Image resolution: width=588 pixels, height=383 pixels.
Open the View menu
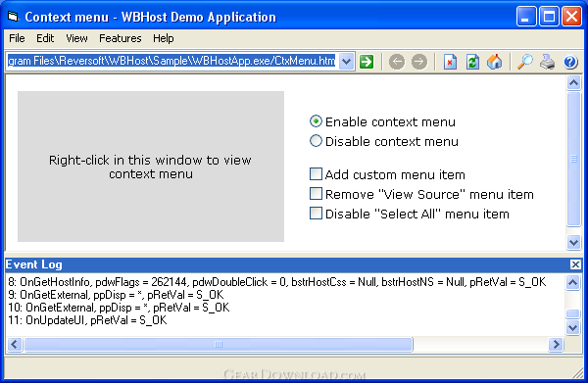(76, 38)
